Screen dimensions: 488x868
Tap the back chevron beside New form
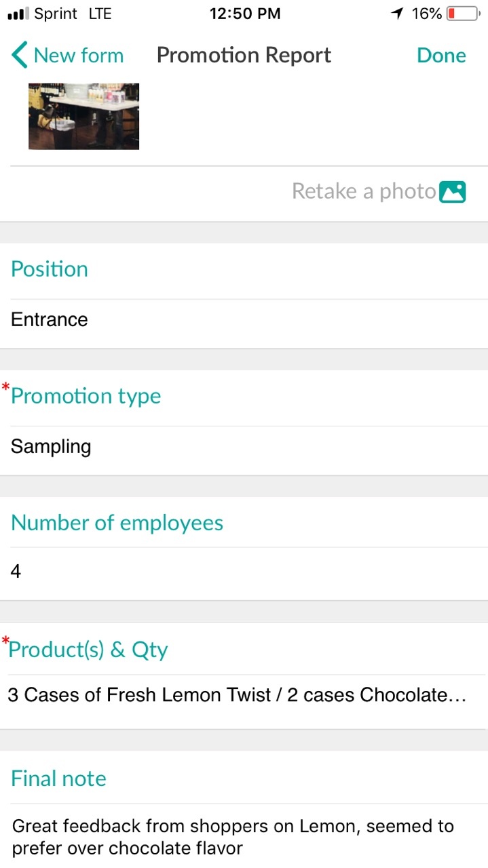(x=17, y=55)
